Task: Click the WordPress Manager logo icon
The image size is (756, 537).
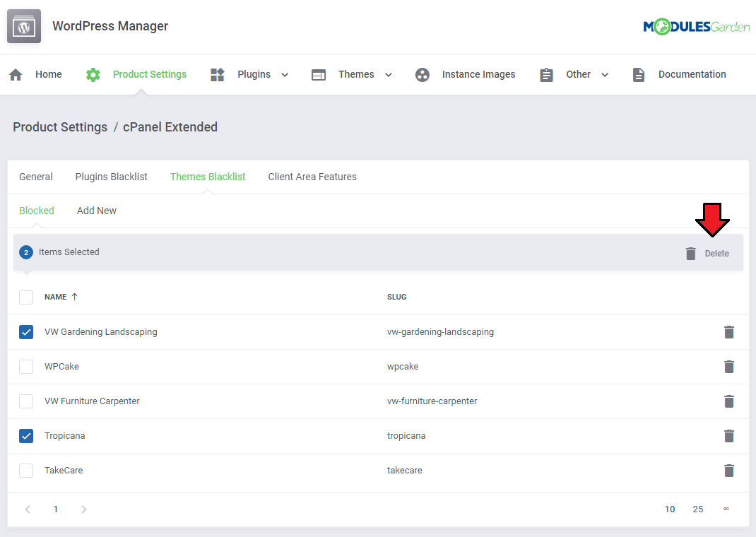Action: point(24,26)
